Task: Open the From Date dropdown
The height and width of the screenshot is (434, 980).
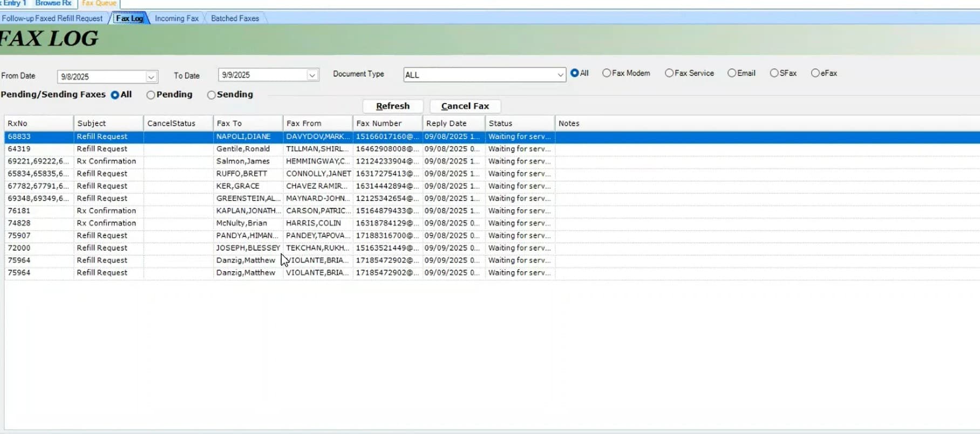Action: pyautogui.click(x=151, y=77)
